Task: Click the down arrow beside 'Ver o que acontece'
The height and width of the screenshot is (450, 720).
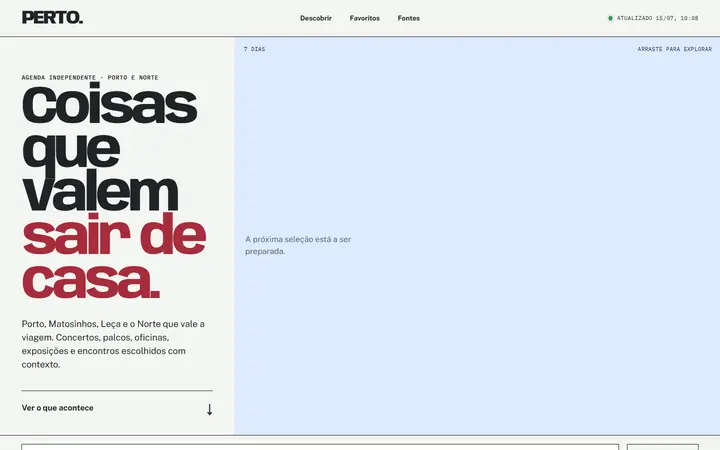Action: tap(209, 409)
